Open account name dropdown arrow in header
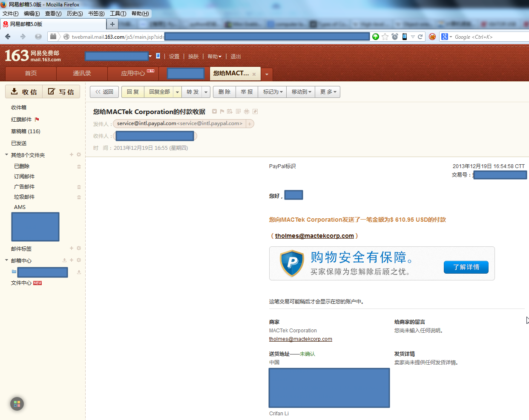Screen dimensions: 529x420 pyautogui.click(x=150, y=56)
